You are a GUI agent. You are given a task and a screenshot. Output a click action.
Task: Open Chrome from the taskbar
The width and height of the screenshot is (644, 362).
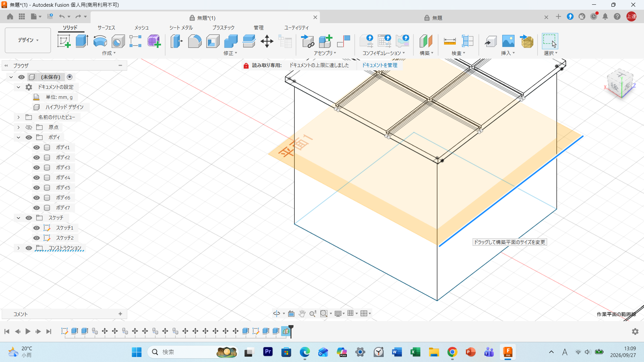coord(452,352)
